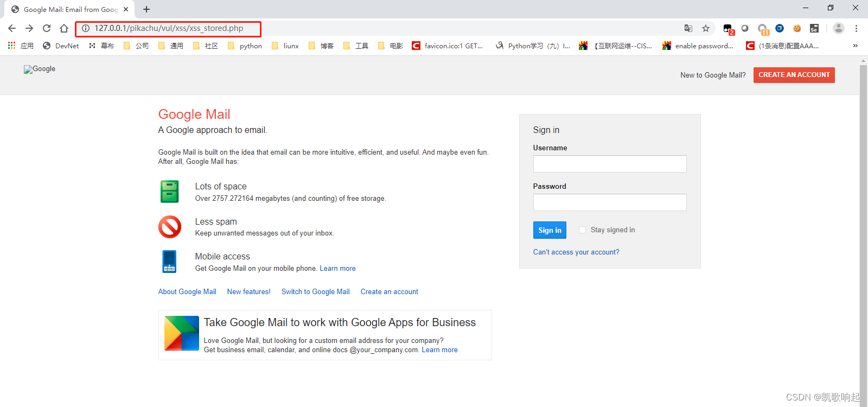Screen dimensions: 868x407
Task: Open the New features! link
Action: (248, 291)
